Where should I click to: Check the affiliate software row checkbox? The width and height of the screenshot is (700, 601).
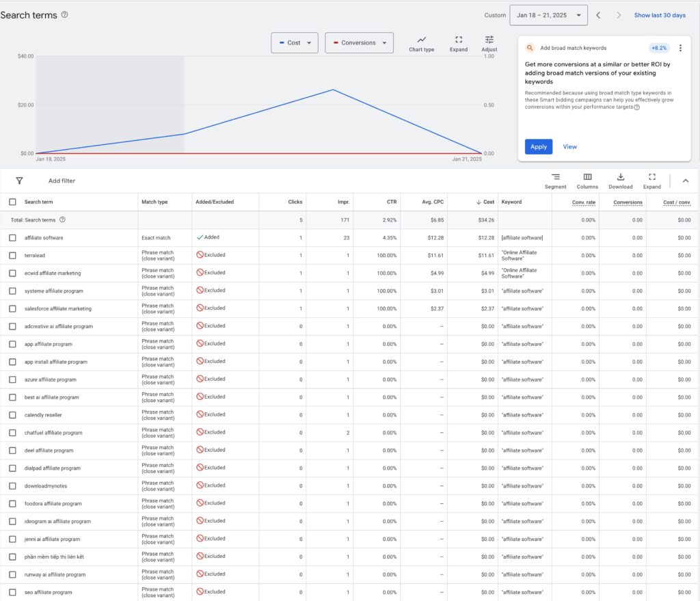pyautogui.click(x=11, y=238)
